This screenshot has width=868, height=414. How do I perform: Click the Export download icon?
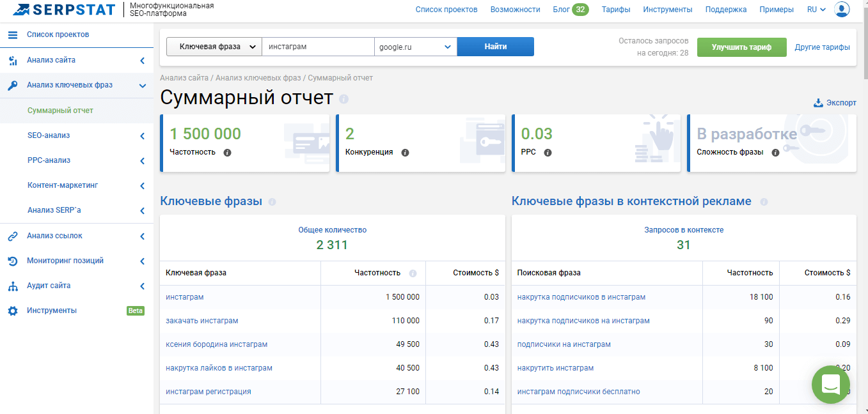pos(817,103)
